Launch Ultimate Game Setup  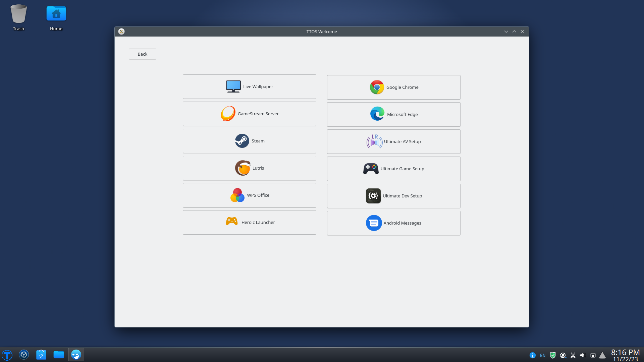393,169
